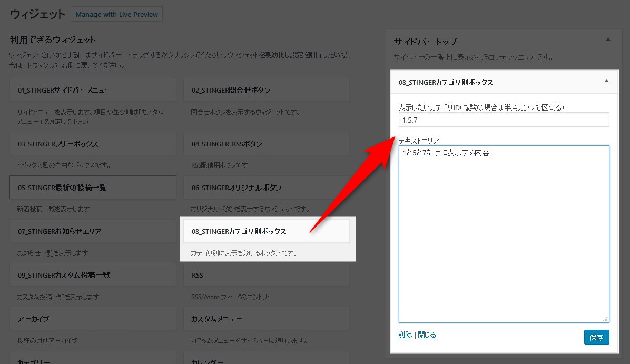Viewport: 630px width, 364px height.
Task: Select the 06_STINGERオリジナルボタン widget
Action: (x=267, y=187)
